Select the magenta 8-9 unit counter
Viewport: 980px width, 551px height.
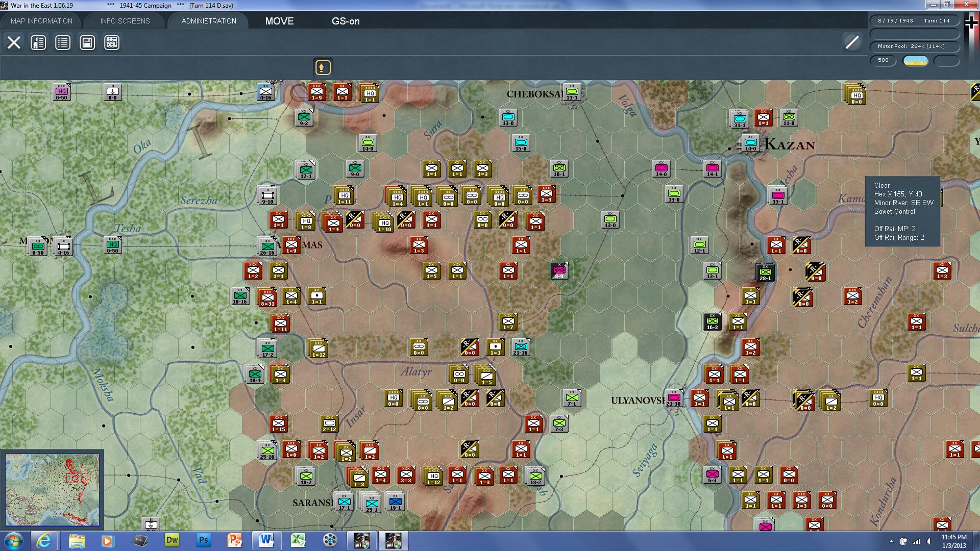559,270
